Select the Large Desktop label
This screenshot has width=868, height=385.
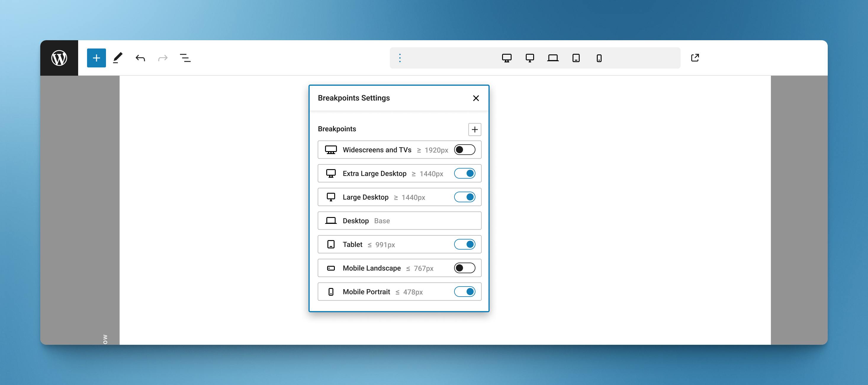(x=365, y=197)
